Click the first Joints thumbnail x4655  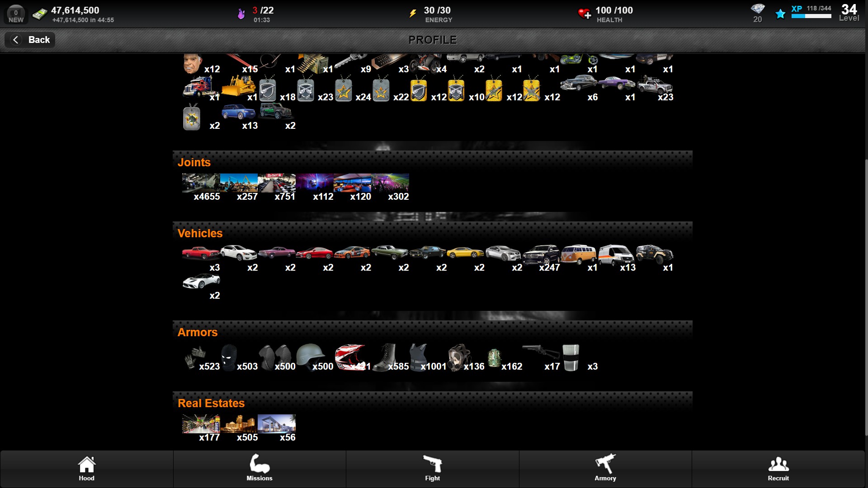pos(201,183)
